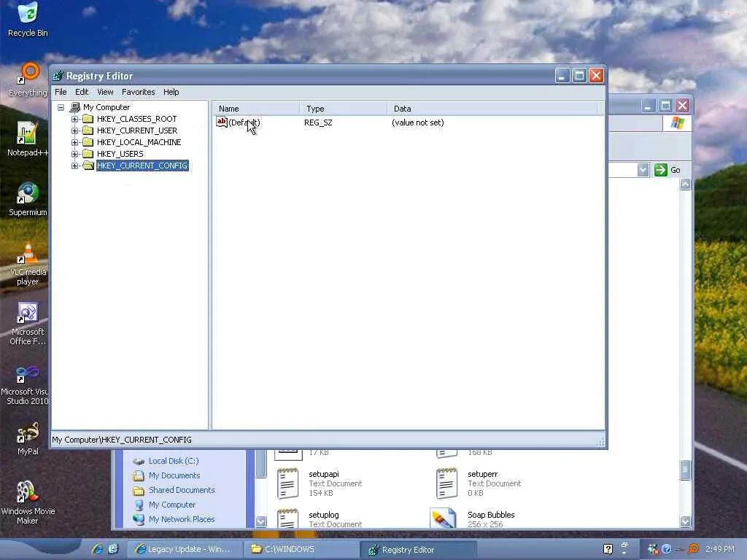Launch the Everything search desktop shortcut
The image size is (747, 560).
28,80
